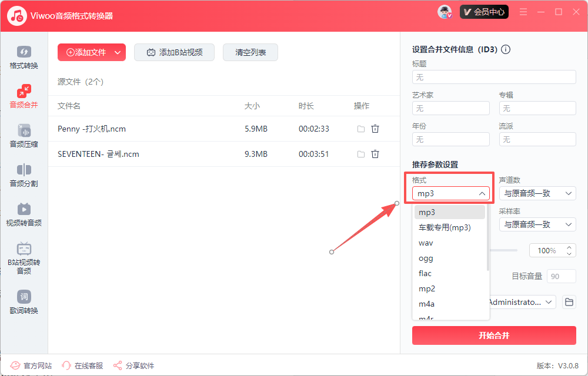Switch to 音频压缩 audio compression
Image resolution: width=588 pixels, height=376 pixels.
coord(24,136)
